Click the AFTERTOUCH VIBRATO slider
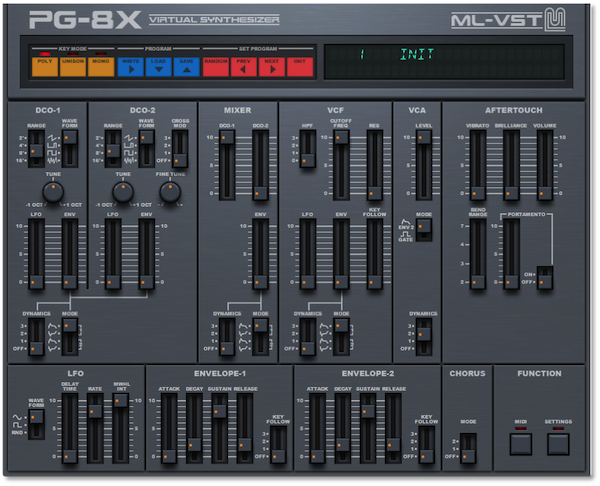The image size is (600, 486). coord(478,165)
